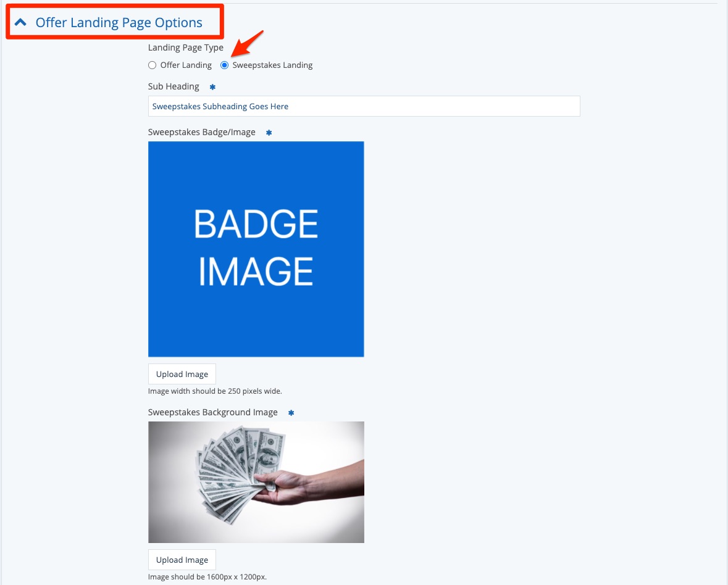728x585 pixels.
Task: Click the money-in-hand background image preview
Action: [x=256, y=482]
